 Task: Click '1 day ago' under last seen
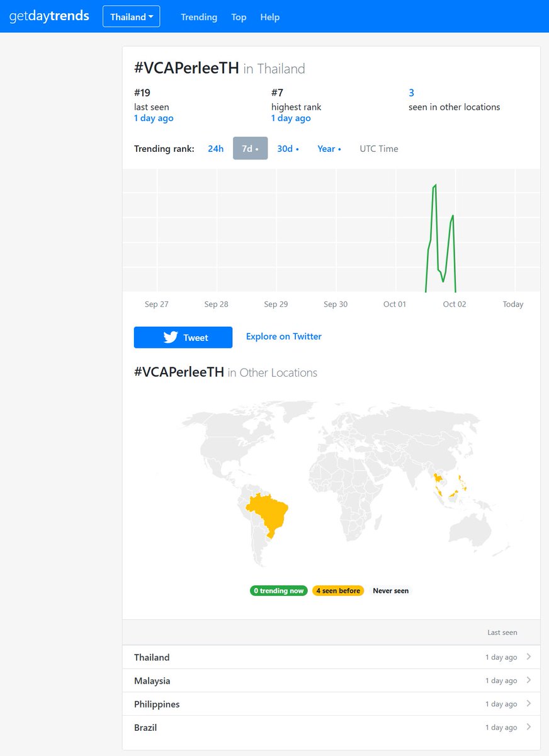(x=154, y=118)
